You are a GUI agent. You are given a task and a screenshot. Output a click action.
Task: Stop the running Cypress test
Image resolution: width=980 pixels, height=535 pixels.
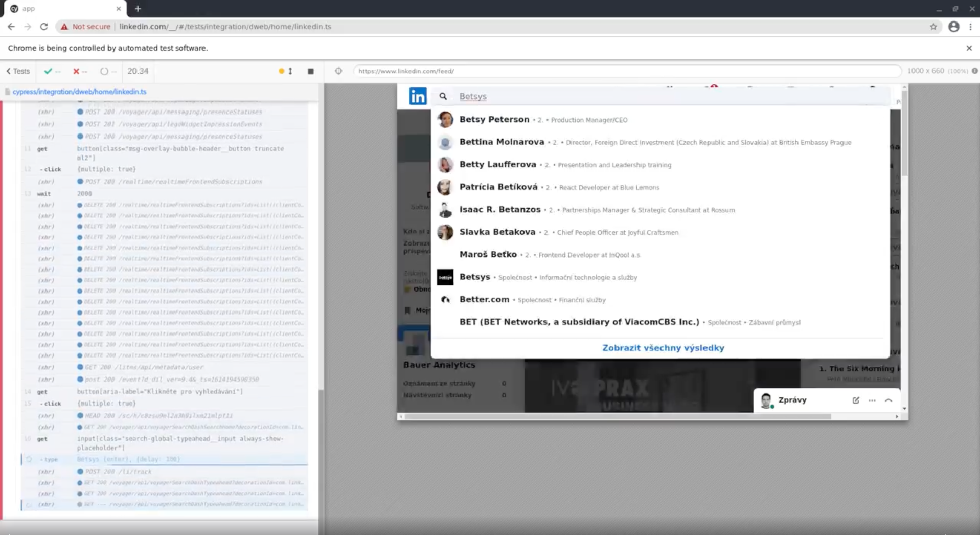coord(310,71)
